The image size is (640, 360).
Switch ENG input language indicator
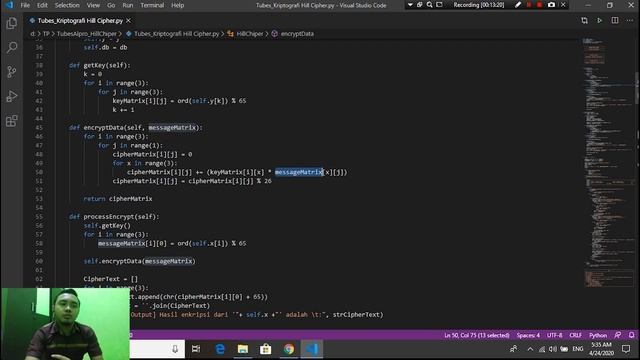coord(578,349)
